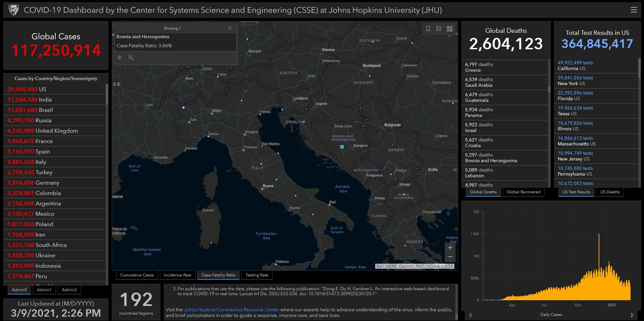Select United Kingdom in the cases list
This screenshot has height=321, width=644.
[x=55, y=131]
